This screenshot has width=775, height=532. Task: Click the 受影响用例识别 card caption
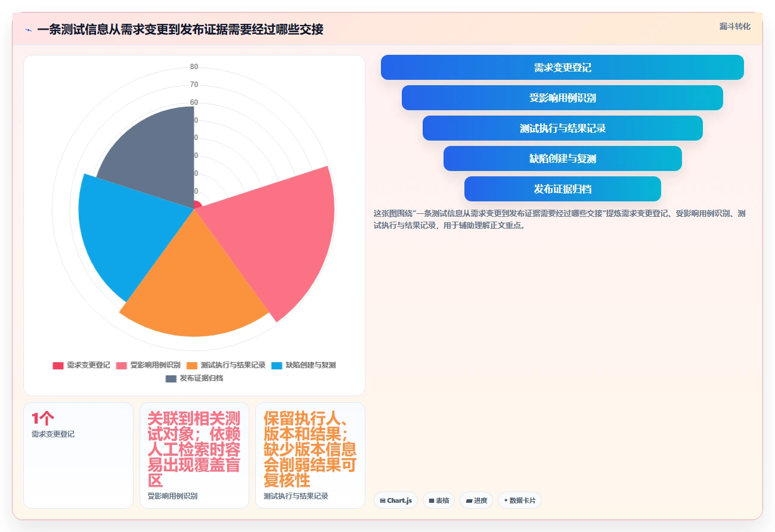point(172,496)
